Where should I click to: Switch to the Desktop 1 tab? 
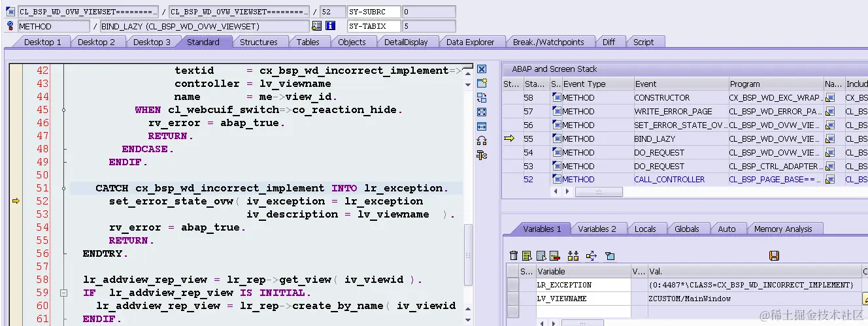[42, 42]
